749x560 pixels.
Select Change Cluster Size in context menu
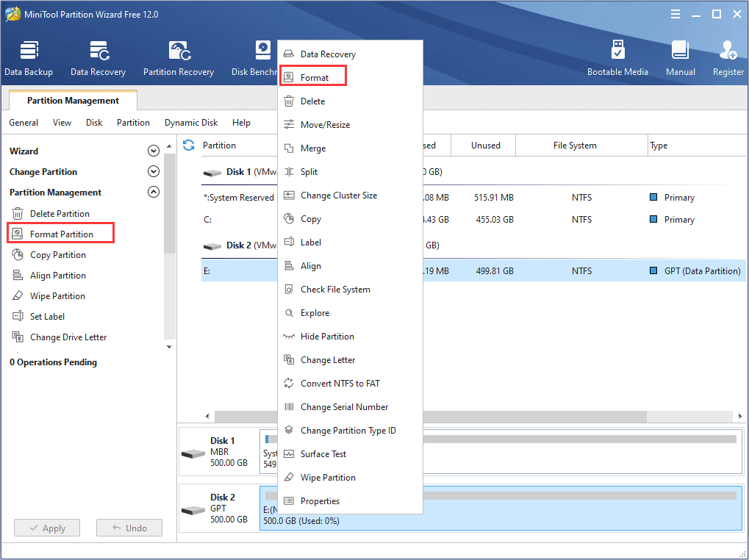350,195
